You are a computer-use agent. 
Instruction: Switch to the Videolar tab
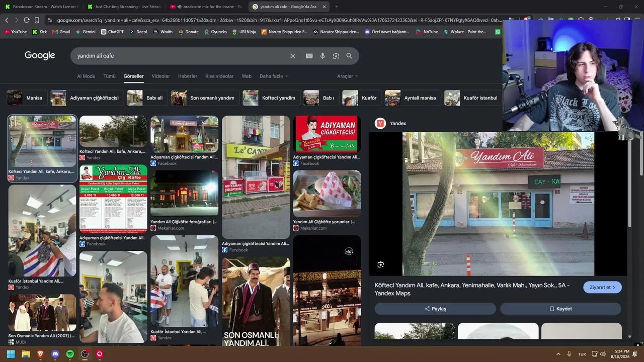pyautogui.click(x=161, y=76)
